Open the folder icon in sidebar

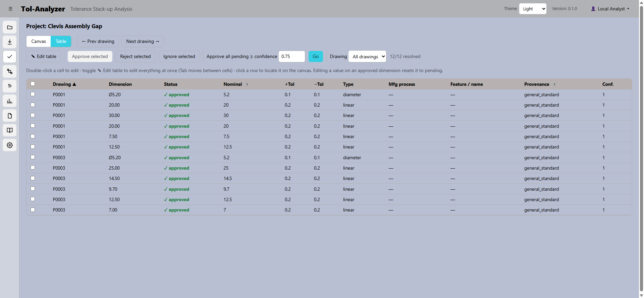[10, 27]
